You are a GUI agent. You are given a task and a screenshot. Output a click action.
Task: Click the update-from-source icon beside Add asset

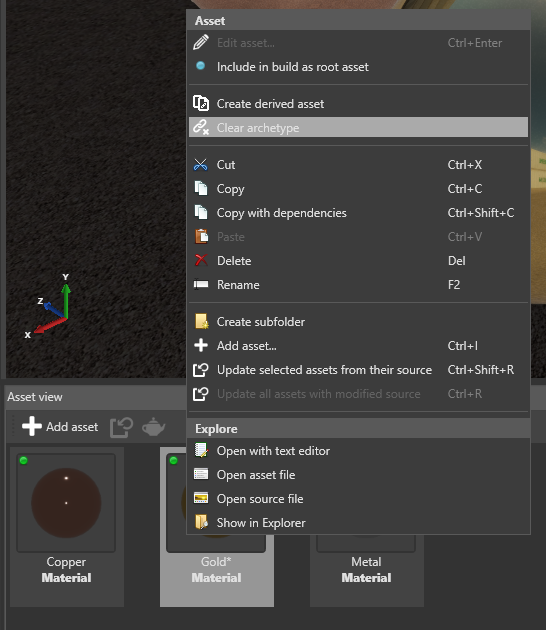(121, 427)
